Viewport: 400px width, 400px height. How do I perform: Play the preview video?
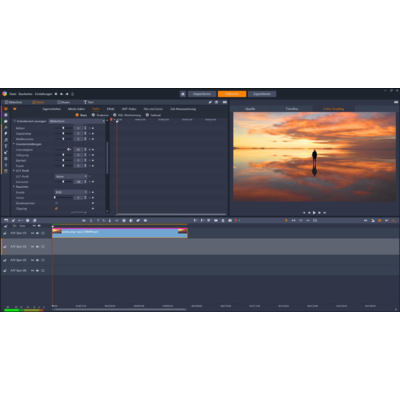tap(314, 212)
